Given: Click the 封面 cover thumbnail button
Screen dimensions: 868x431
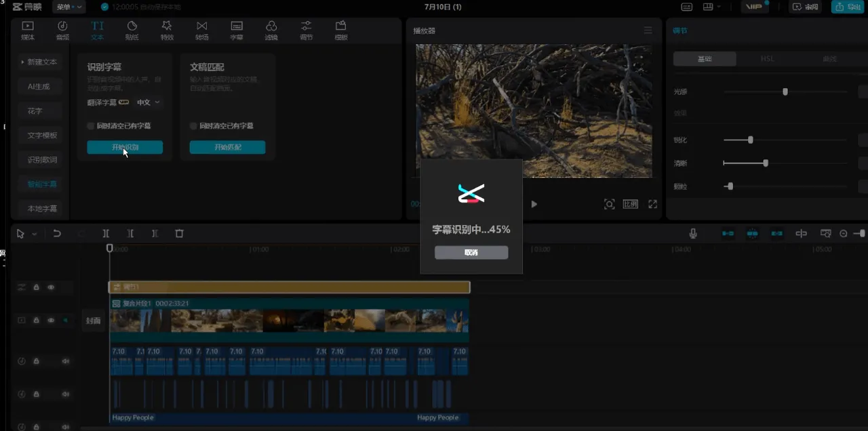Looking at the screenshot, I should (x=94, y=321).
